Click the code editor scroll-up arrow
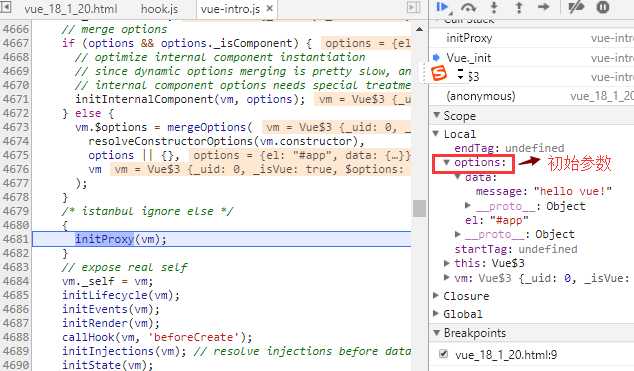 [419, 29]
